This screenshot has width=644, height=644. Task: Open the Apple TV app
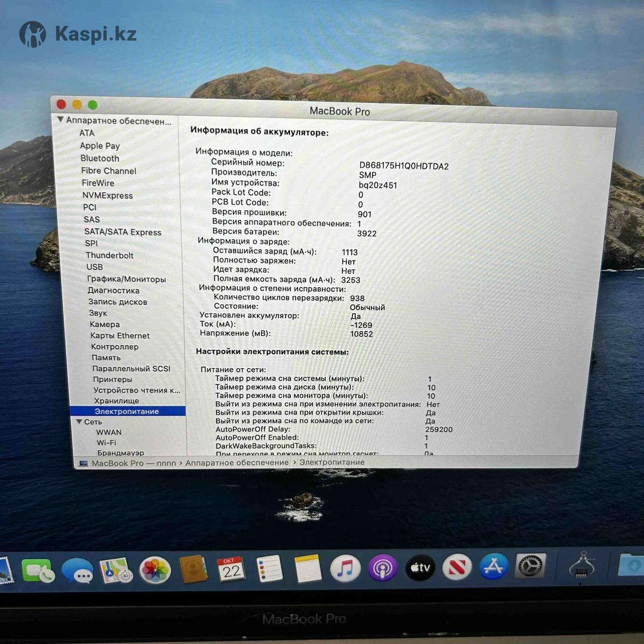420,567
